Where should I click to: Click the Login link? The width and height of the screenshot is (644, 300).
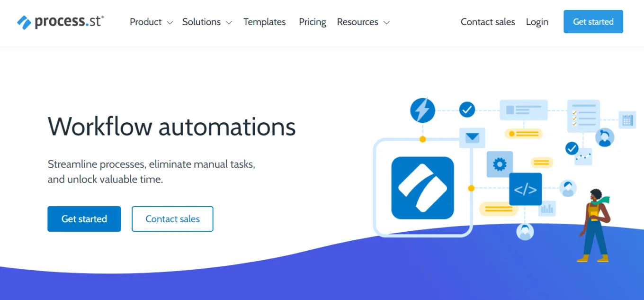pos(537,22)
